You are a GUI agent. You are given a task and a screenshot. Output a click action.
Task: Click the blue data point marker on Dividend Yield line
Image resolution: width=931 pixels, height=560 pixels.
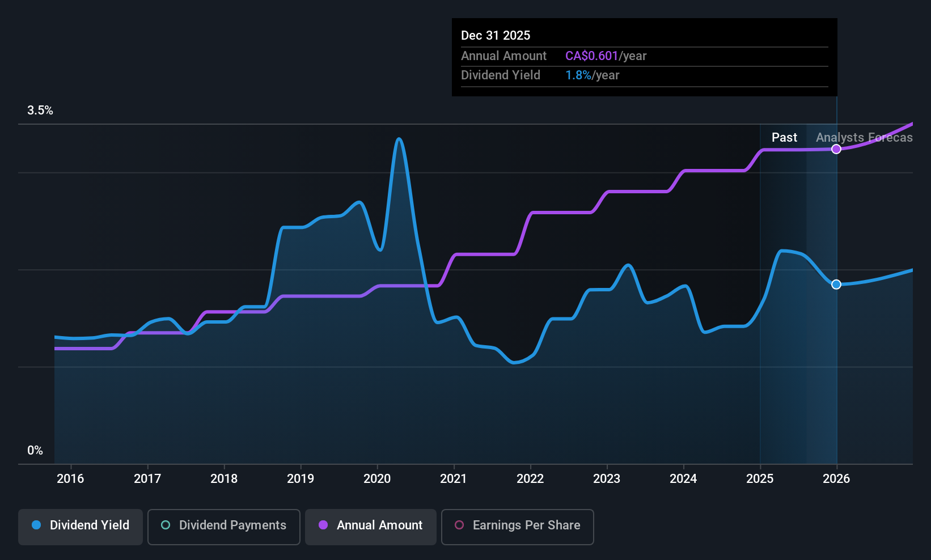836,285
